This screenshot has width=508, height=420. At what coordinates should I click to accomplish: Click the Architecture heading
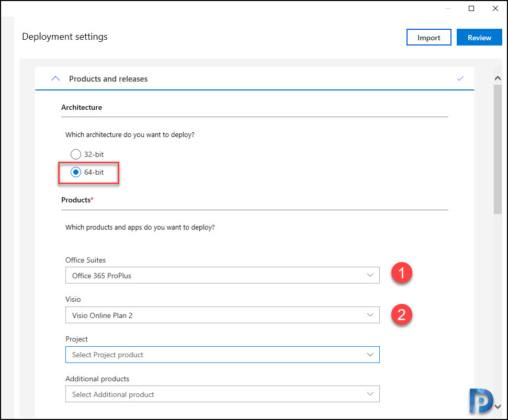(x=82, y=107)
